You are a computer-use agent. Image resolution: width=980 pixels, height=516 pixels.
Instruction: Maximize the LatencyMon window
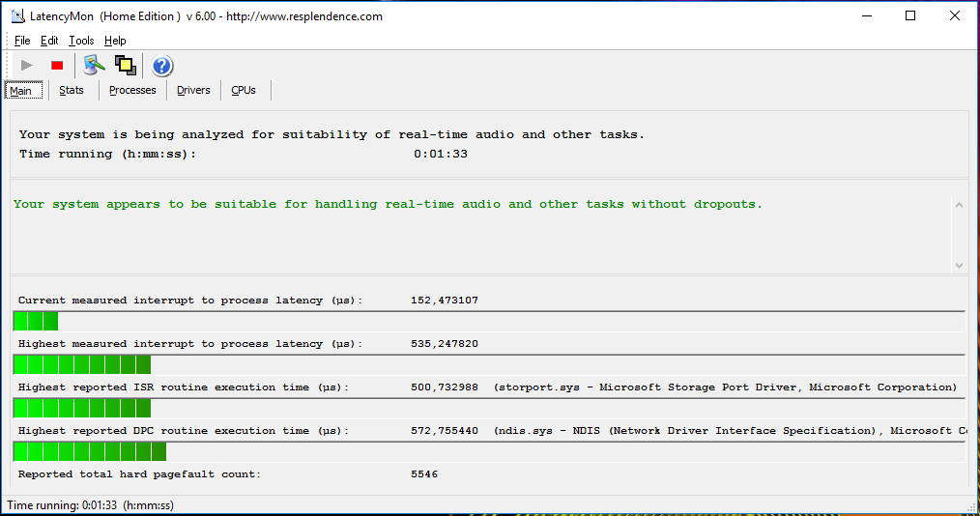tap(910, 15)
